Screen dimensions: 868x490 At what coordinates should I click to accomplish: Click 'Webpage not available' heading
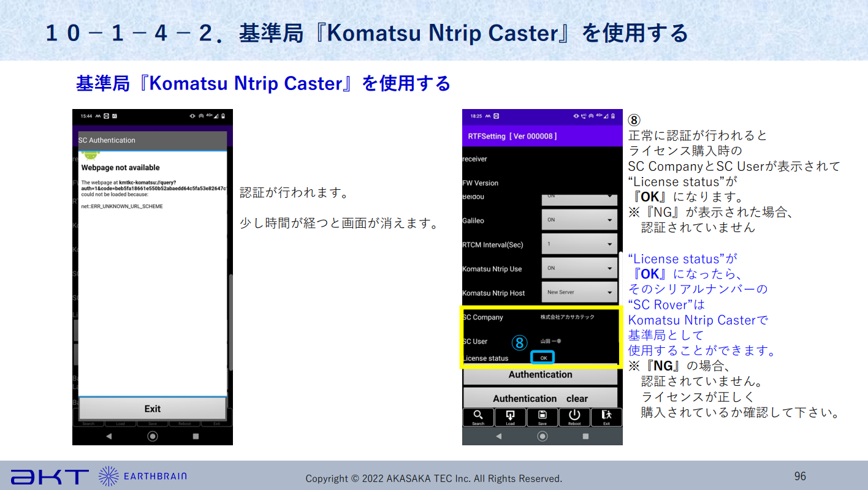(121, 168)
